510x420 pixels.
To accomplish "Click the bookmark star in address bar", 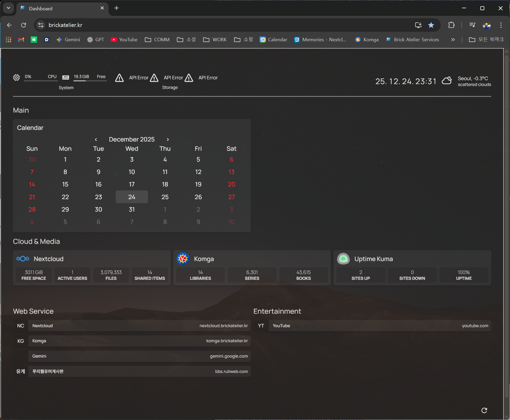I will click(431, 25).
